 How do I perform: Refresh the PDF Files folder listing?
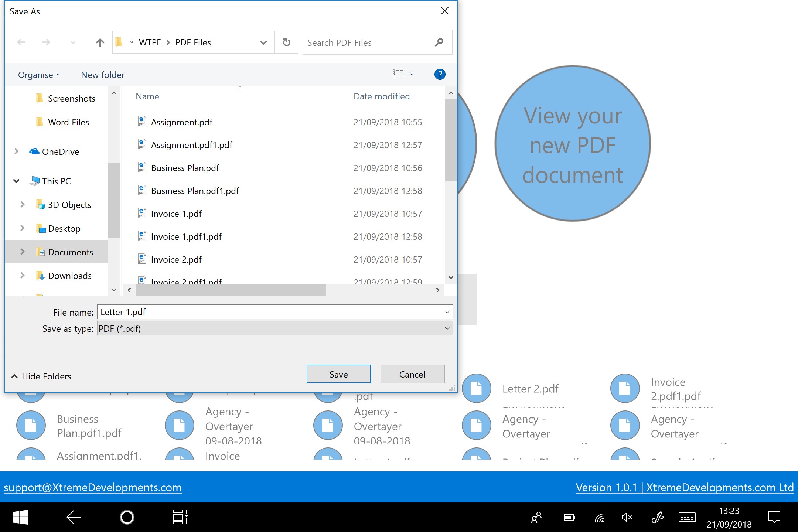point(286,42)
